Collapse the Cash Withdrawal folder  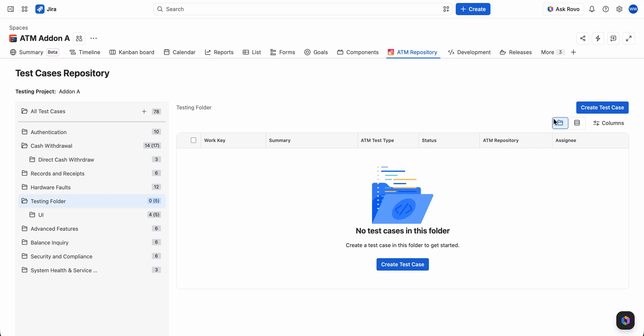(x=24, y=146)
